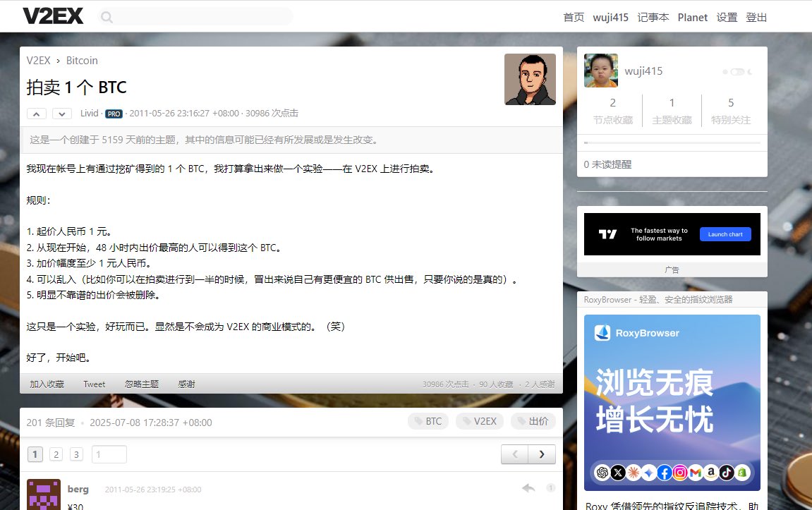Click the OpenAI icon in RoxyBrowser ad

coord(602,472)
